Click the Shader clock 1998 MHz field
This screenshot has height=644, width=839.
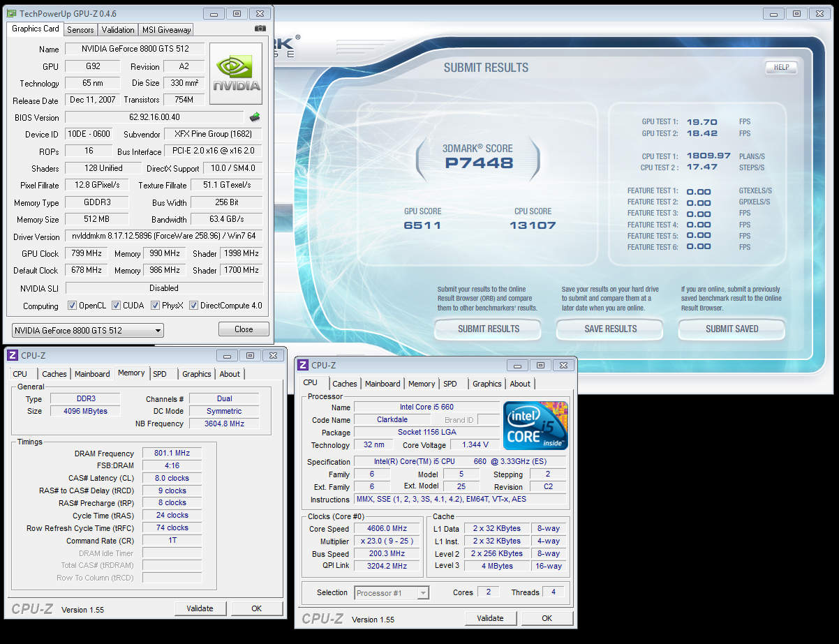pyautogui.click(x=242, y=253)
